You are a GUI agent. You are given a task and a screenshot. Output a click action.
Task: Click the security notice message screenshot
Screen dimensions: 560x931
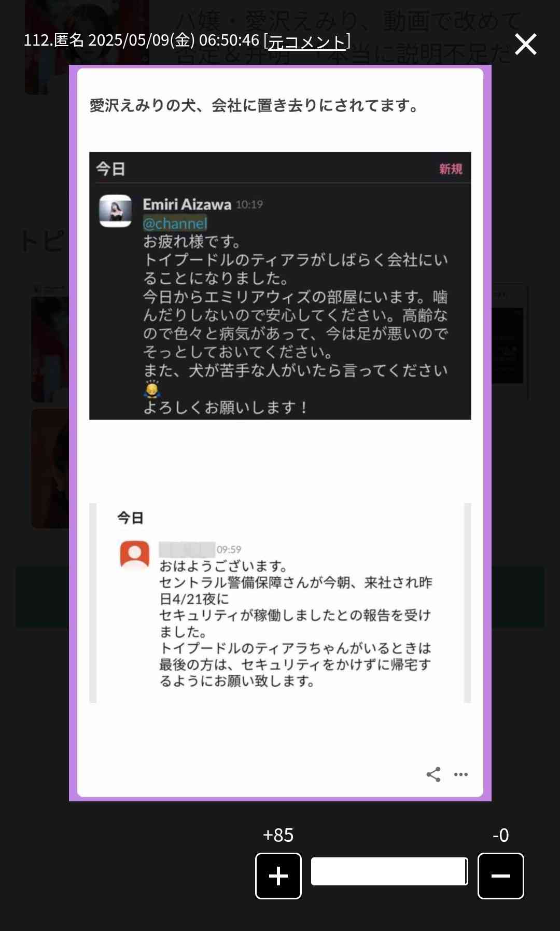(280, 603)
